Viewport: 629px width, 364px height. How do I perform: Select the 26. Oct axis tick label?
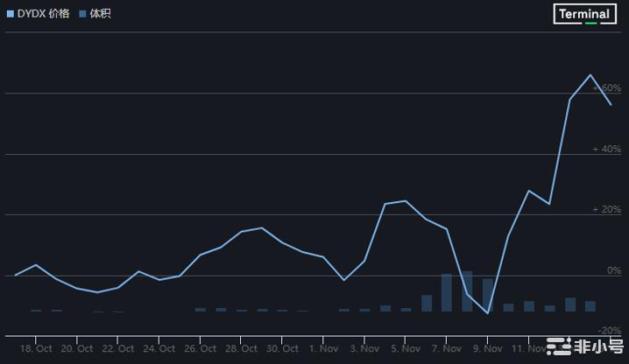click(201, 348)
